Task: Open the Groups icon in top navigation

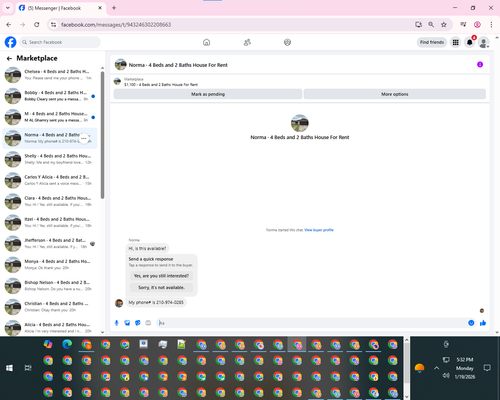Action: 287,42
